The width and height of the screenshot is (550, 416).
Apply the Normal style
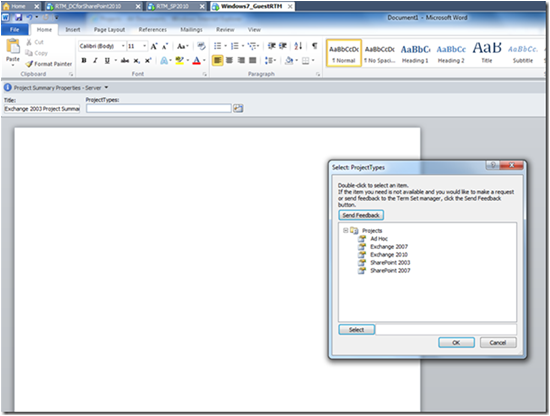pyautogui.click(x=344, y=53)
